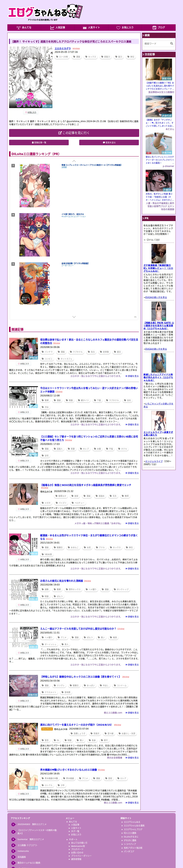Viewport: 183px width, 868px height.
Task: Open footer link プライバシーポリシー
Action: pos(81,856)
